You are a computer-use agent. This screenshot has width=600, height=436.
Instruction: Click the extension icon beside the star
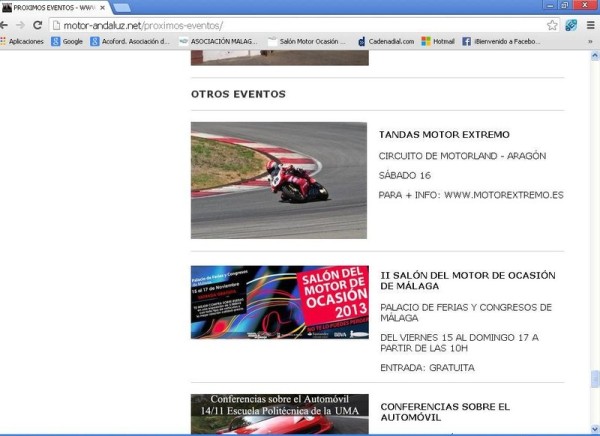(570, 25)
